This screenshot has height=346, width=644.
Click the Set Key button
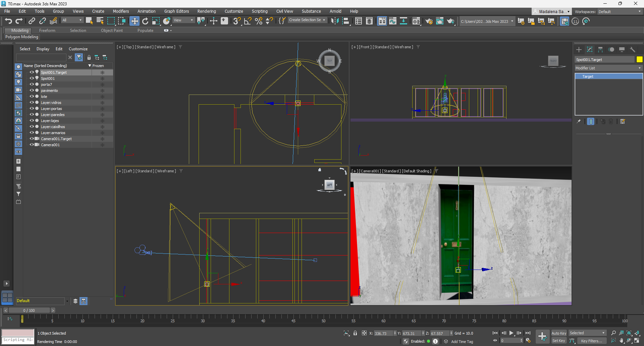pos(558,341)
